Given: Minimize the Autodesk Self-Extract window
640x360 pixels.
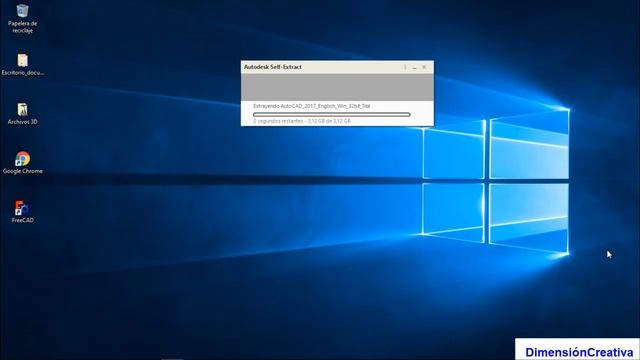Looking at the screenshot, I should [x=414, y=67].
